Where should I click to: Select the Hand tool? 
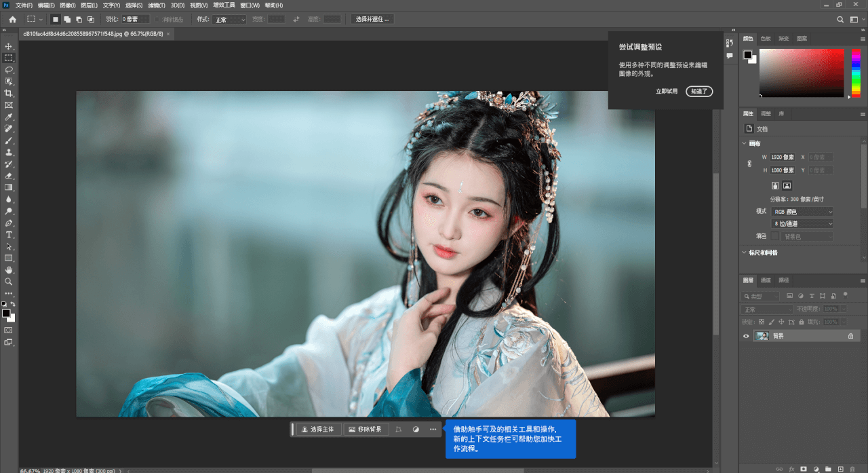[9, 270]
